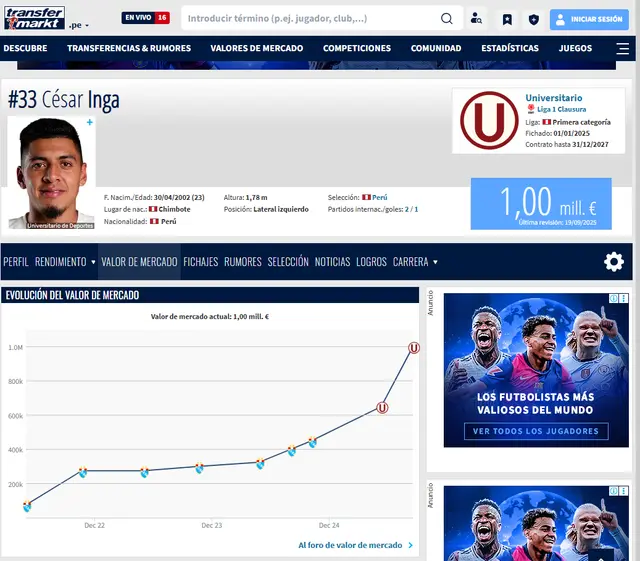
Task: Open the bookmark watchlist icon
Action: (x=507, y=19)
